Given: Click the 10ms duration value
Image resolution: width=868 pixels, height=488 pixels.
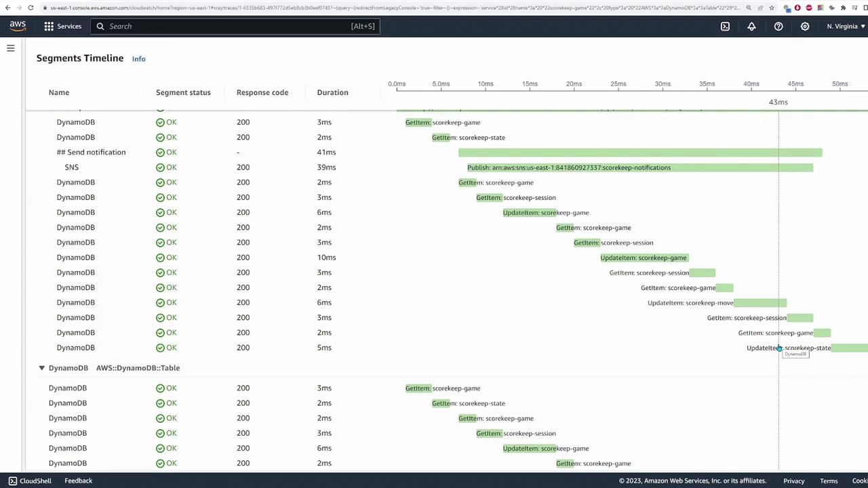Looking at the screenshot, I should point(326,258).
